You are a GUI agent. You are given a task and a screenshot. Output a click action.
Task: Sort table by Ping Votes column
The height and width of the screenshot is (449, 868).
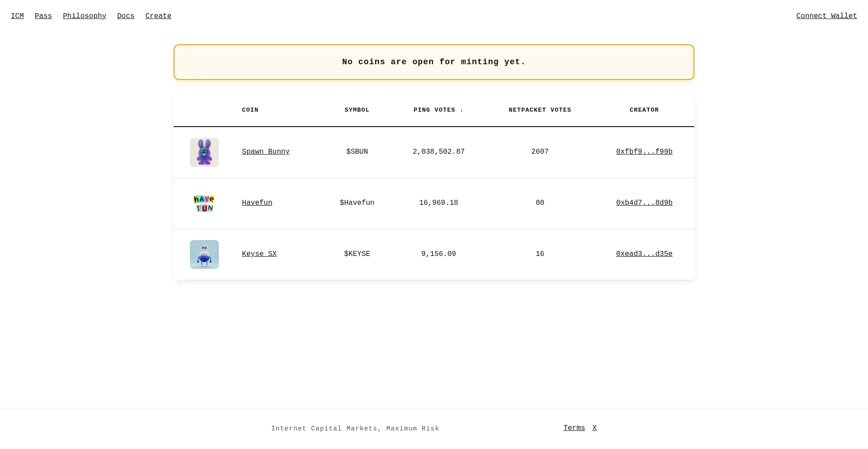click(438, 110)
